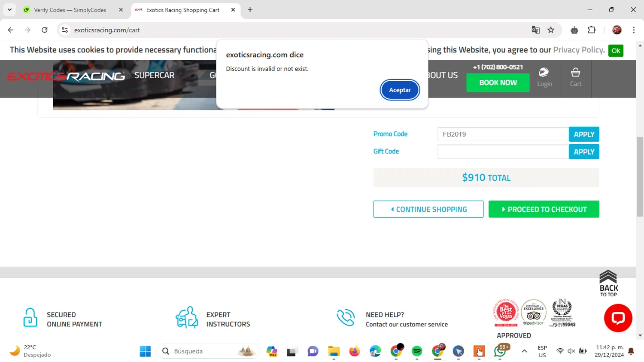Click Continue Shopping button
The width and height of the screenshot is (644, 362).
click(428, 210)
